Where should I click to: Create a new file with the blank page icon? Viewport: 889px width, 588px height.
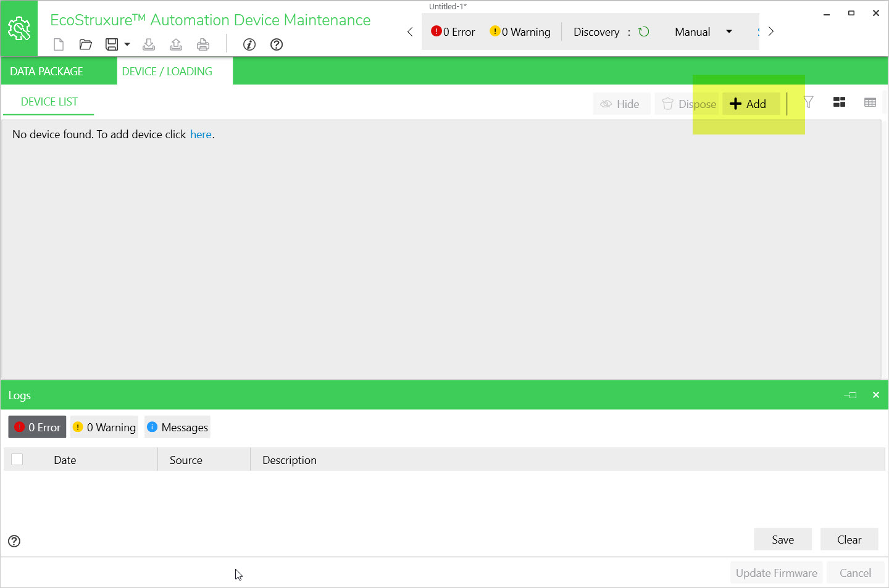click(59, 44)
